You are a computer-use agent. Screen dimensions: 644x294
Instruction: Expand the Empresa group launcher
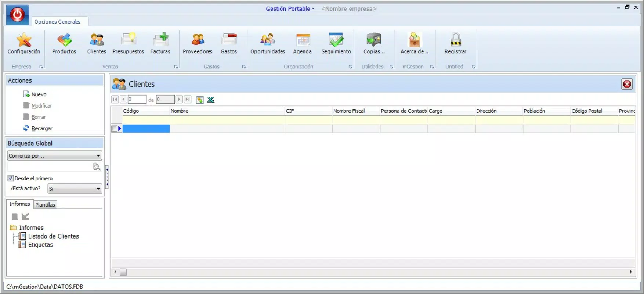pos(41,67)
